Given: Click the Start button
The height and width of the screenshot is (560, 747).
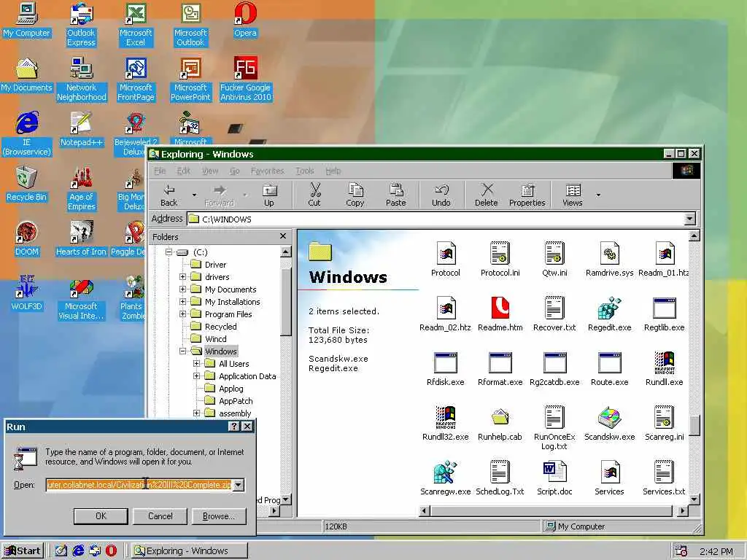Looking at the screenshot, I should pyautogui.click(x=23, y=551).
